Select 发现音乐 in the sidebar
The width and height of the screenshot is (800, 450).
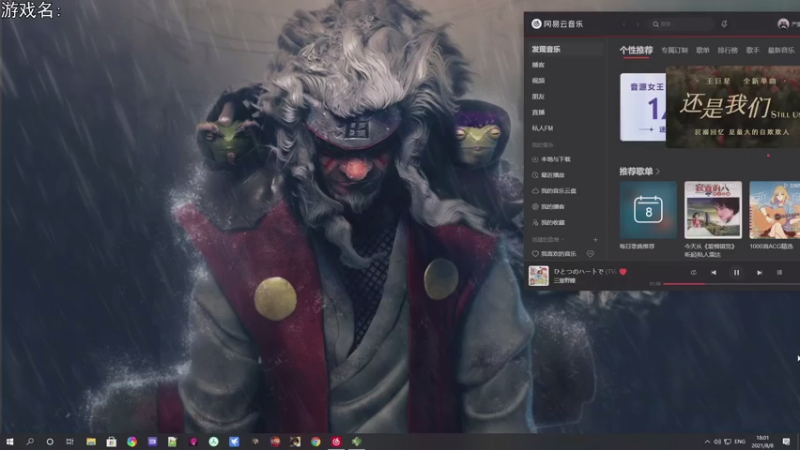pos(565,49)
